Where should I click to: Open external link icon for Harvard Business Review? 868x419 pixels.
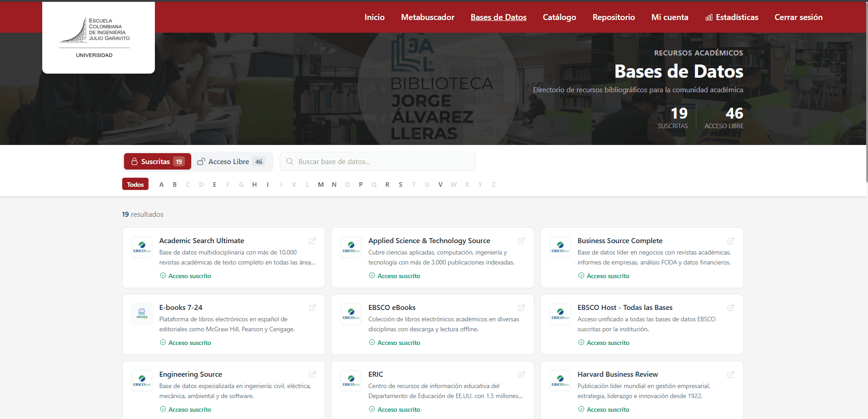click(x=730, y=374)
